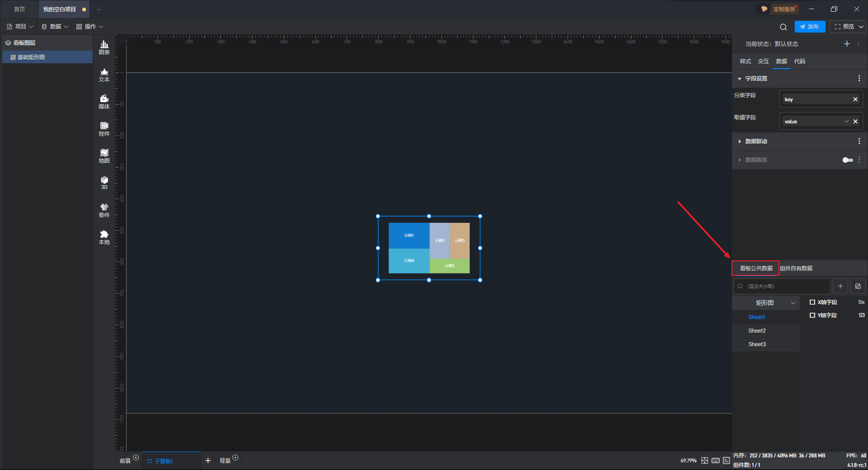Viewport: 868px width, 470px height.
Task: Switch to the 样式 tab
Action: tap(745, 61)
